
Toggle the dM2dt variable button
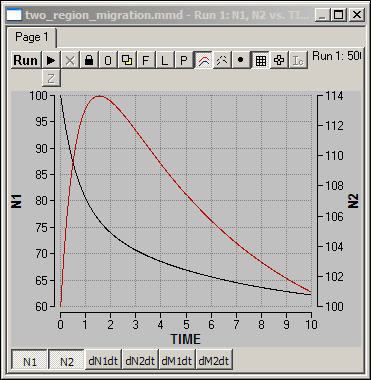214,360
